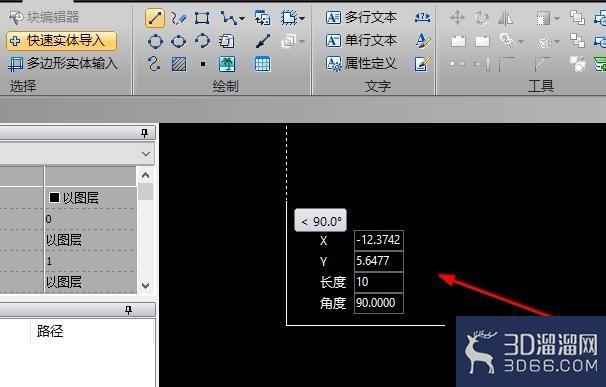606x387 pixels.
Task: Click the 快速实体导入 button
Action: click(61, 41)
